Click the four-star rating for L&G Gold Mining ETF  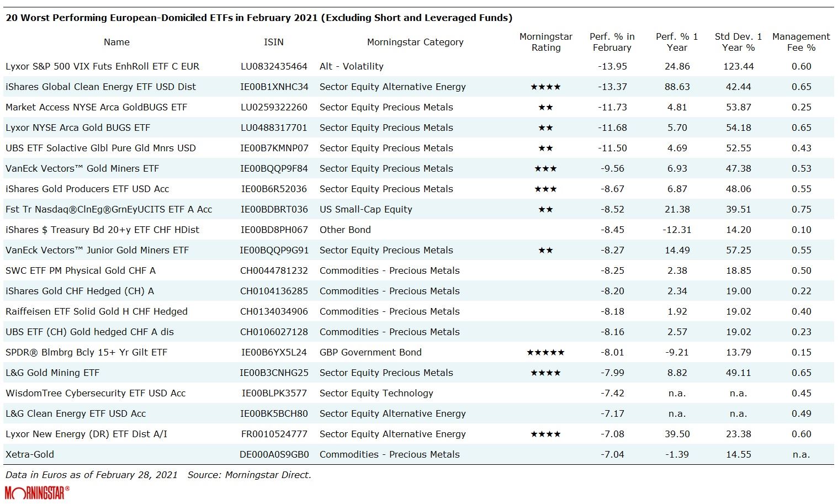pyautogui.click(x=545, y=373)
